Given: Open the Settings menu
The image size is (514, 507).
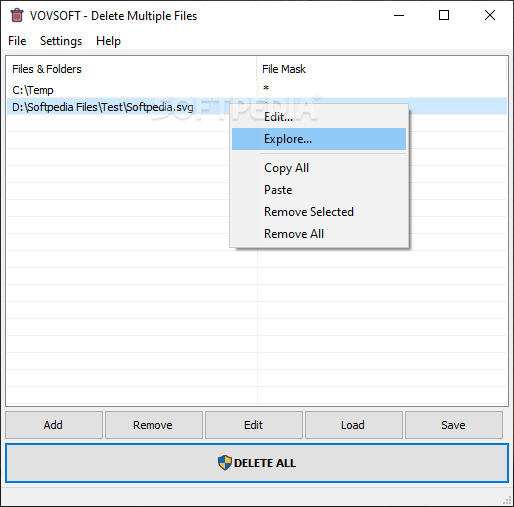Looking at the screenshot, I should tap(61, 41).
